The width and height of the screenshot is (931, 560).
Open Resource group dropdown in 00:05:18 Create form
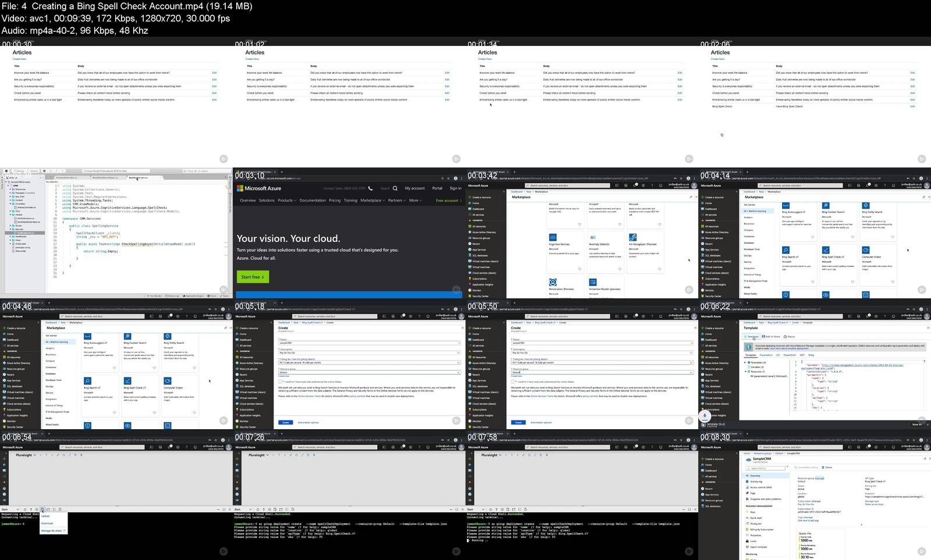click(370, 372)
